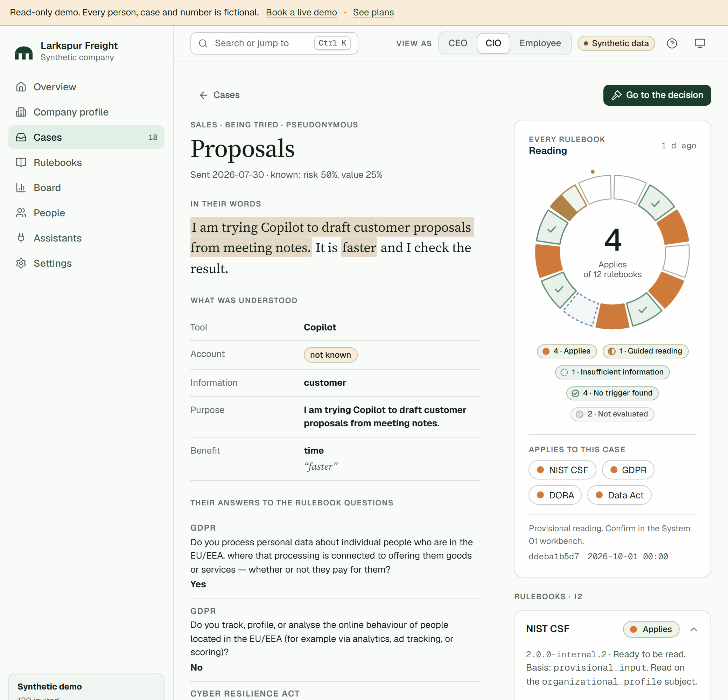Click the Company profile building icon

[x=21, y=112]
